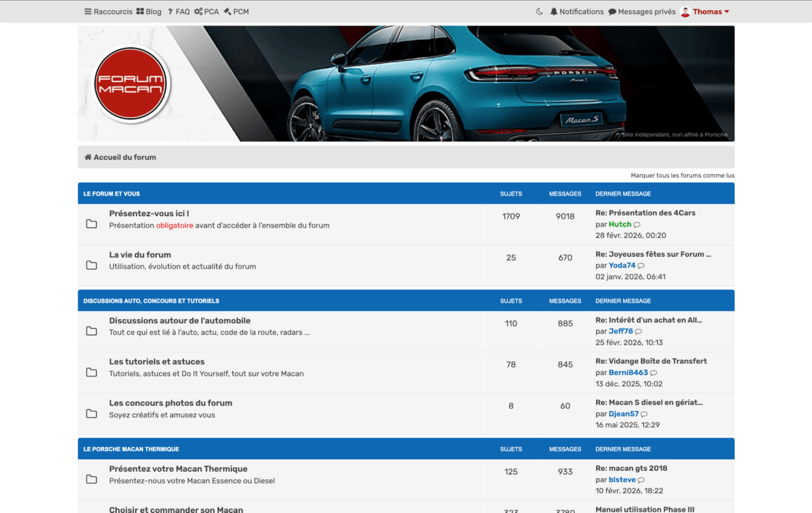View user profile blsteve
Image resolution: width=812 pixels, height=513 pixels.
click(x=622, y=480)
